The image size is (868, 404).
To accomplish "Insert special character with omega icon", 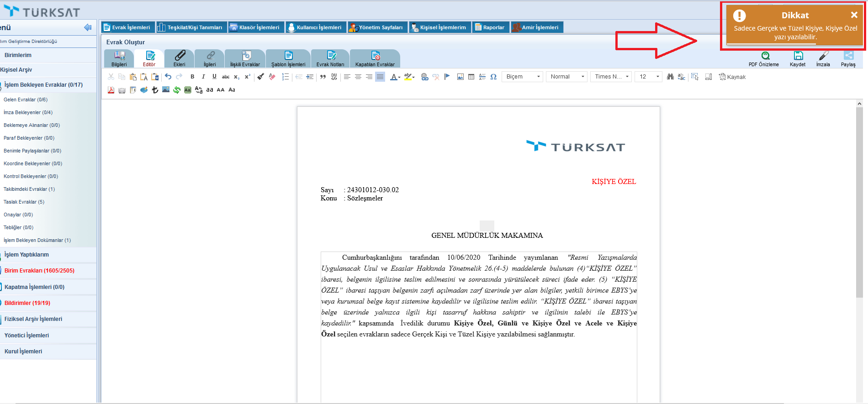I will [493, 77].
